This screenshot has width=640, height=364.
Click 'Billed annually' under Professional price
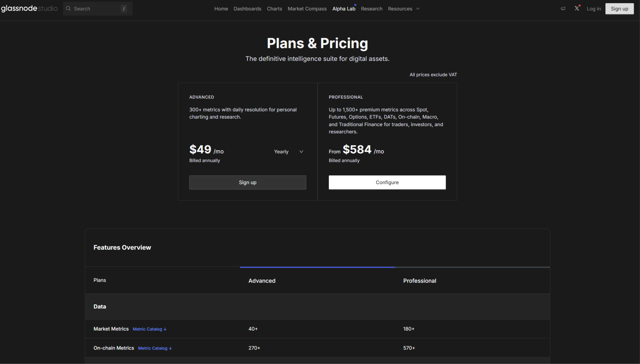344,160
